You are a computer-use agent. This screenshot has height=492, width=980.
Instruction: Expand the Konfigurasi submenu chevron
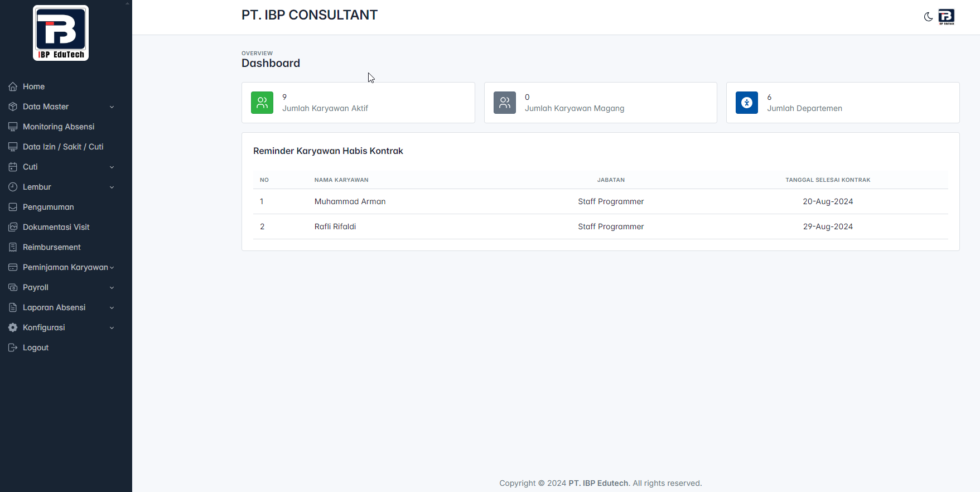point(112,328)
